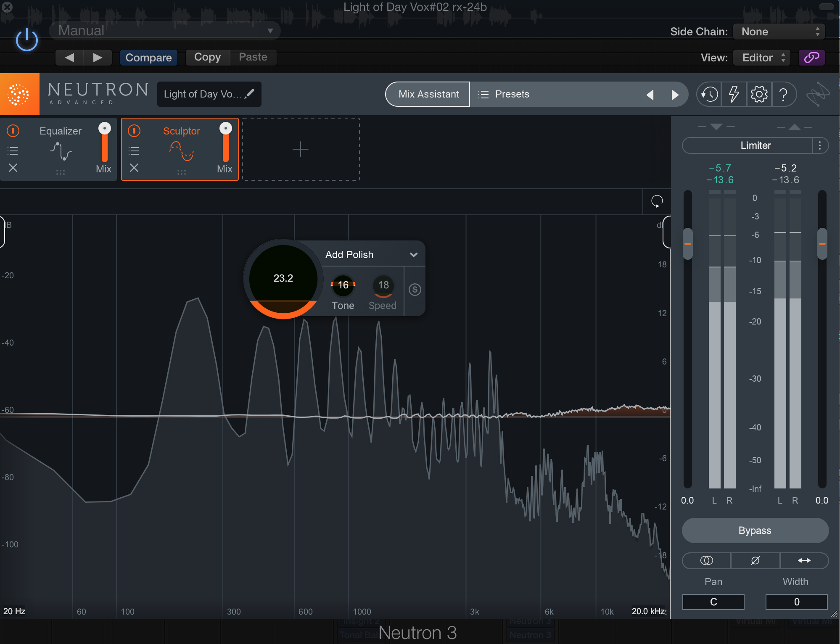Click the input gain fader handle
Viewport: 840px width, 644px height.
(x=688, y=244)
